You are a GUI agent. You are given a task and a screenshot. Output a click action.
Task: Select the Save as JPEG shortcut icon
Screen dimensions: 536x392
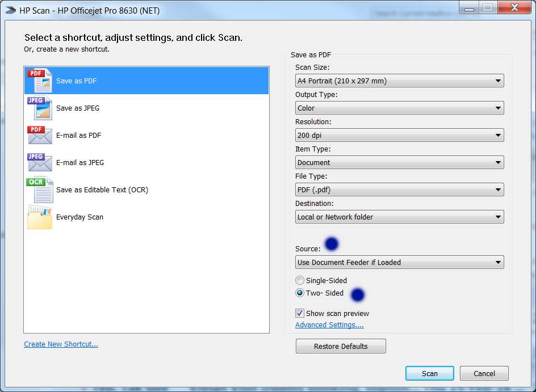tap(39, 108)
